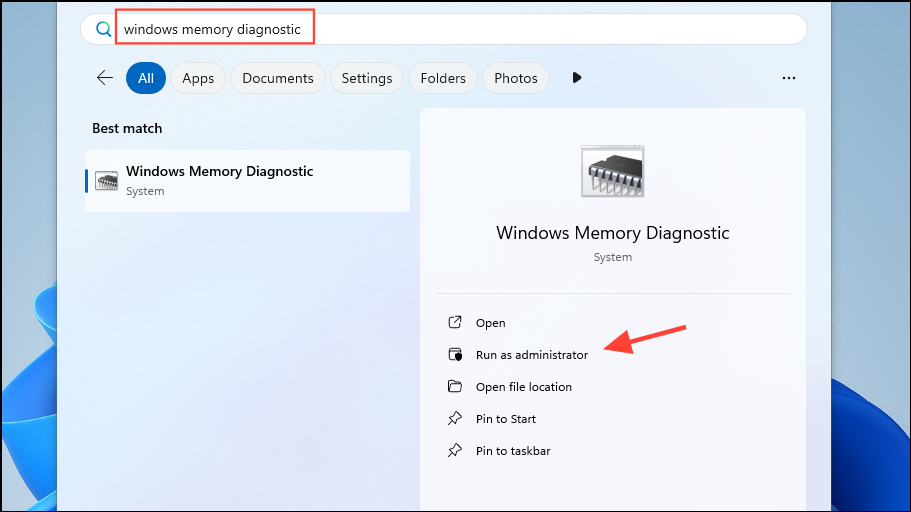Switch to the Documents filter
Screen dimensions: 911x512
click(278, 78)
